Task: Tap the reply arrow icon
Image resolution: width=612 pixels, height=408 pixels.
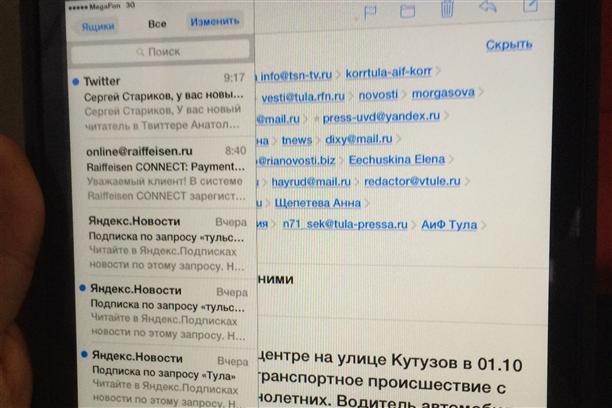Action: (488, 8)
